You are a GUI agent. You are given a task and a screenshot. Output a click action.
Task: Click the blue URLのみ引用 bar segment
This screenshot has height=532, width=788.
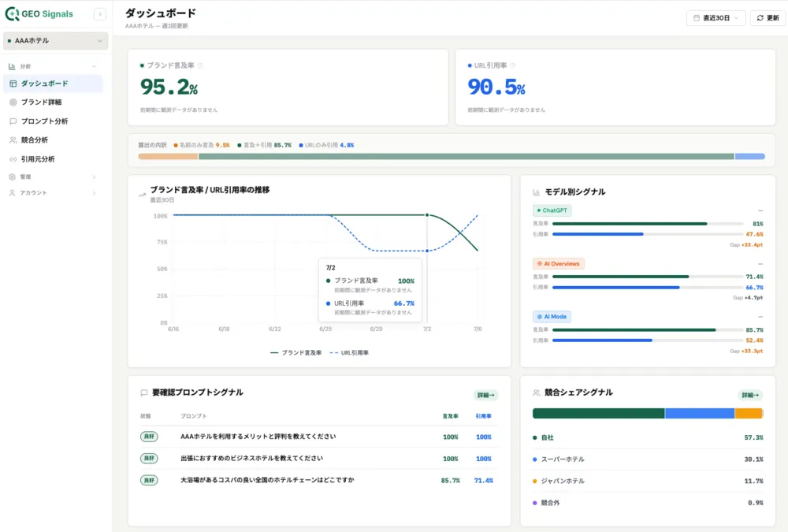pyautogui.click(x=750, y=156)
